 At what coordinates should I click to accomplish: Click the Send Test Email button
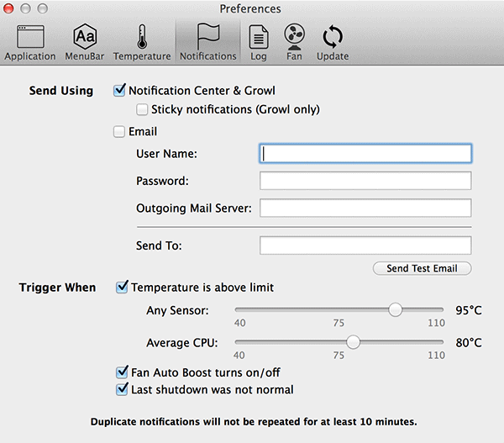point(423,268)
